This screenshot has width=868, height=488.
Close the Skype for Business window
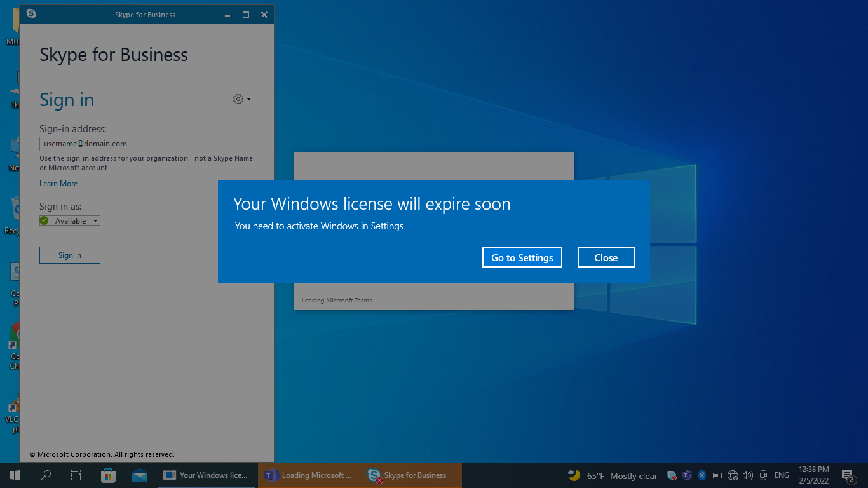pos(264,15)
